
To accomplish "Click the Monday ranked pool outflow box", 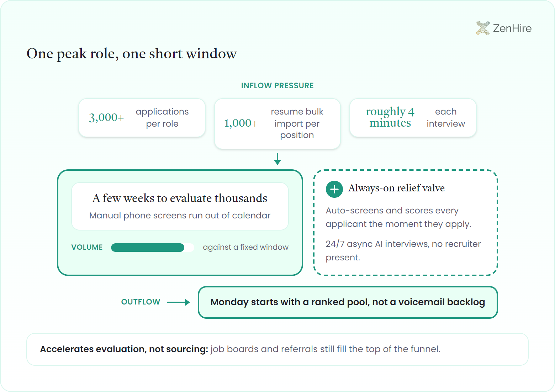I will (x=348, y=302).
